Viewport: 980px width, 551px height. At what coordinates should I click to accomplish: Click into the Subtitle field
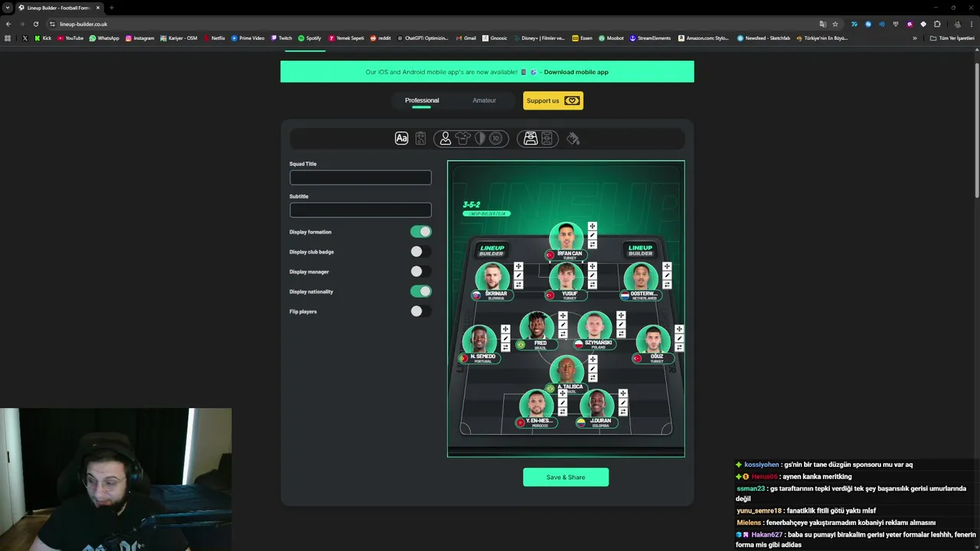(x=361, y=210)
